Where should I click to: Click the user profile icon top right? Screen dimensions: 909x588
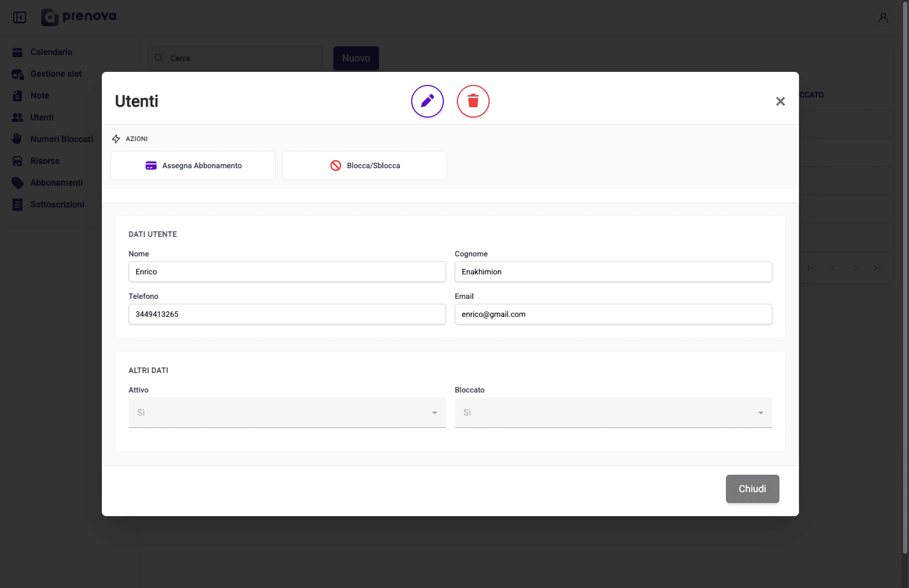coord(883,17)
